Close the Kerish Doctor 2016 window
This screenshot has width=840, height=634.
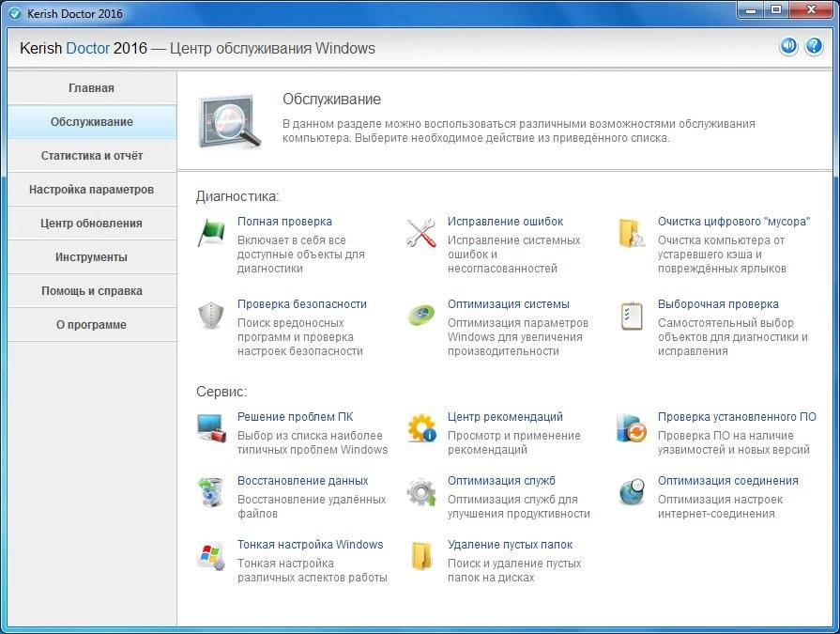(x=811, y=10)
